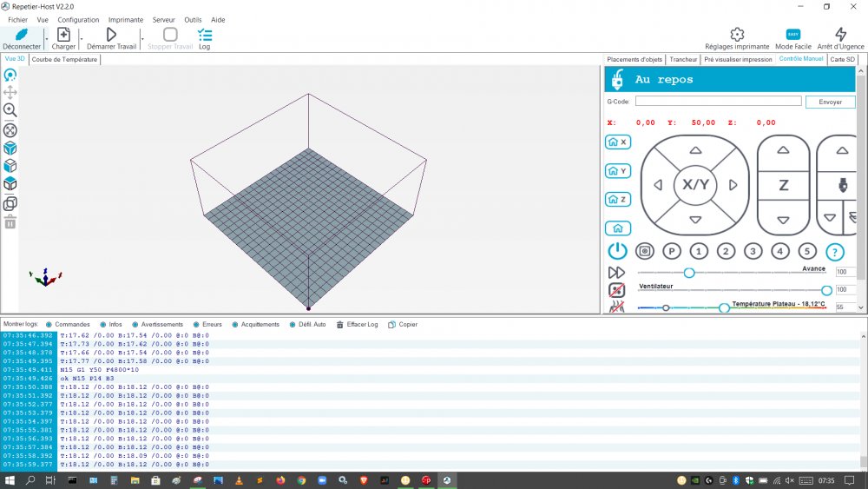Viewport: 868px width, 489px height.
Task: Click the G-Code input field
Action: tap(718, 101)
